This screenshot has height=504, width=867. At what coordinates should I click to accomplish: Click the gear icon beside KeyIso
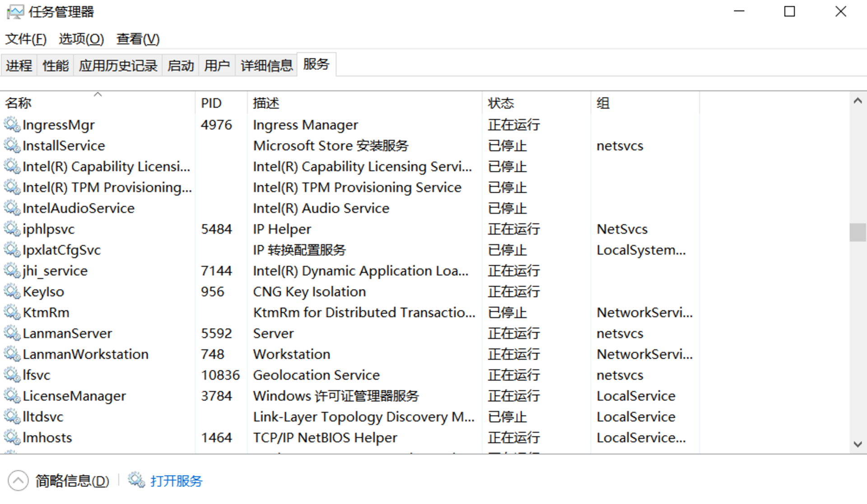coord(12,291)
